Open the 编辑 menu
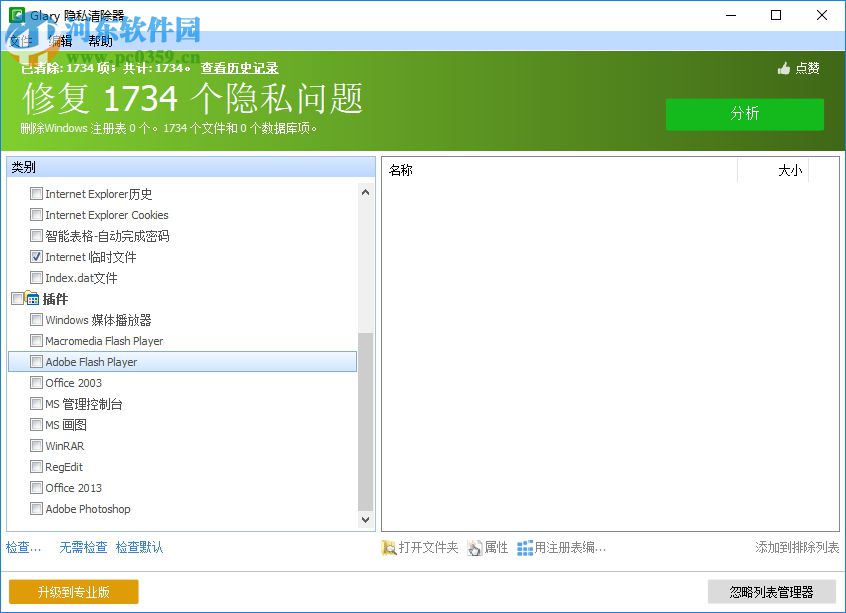 pyautogui.click(x=60, y=40)
